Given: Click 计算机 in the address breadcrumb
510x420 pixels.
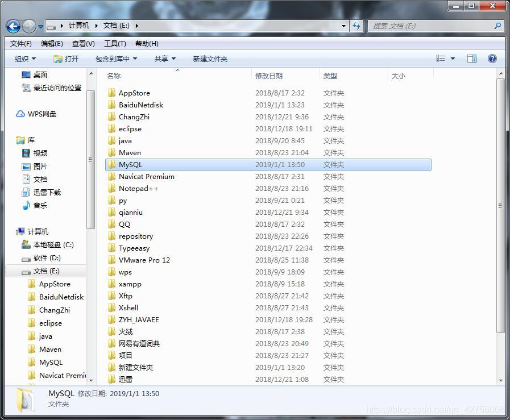Looking at the screenshot, I should click(x=78, y=26).
